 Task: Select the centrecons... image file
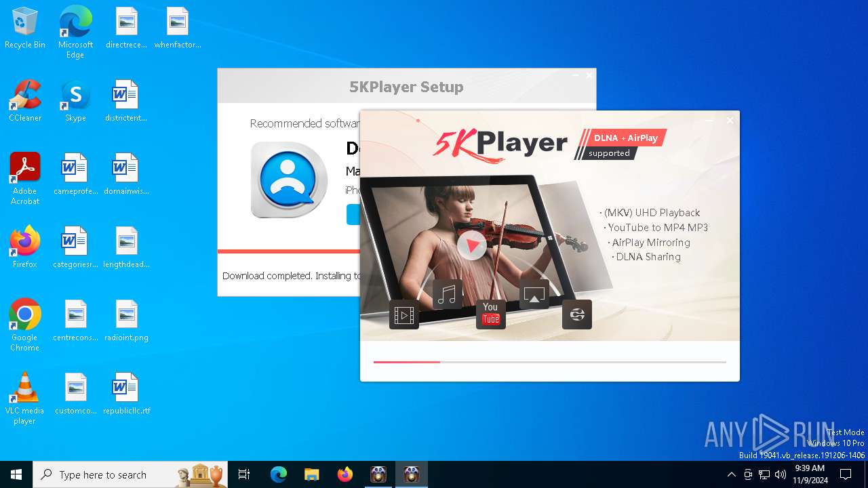tap(75, 321)
